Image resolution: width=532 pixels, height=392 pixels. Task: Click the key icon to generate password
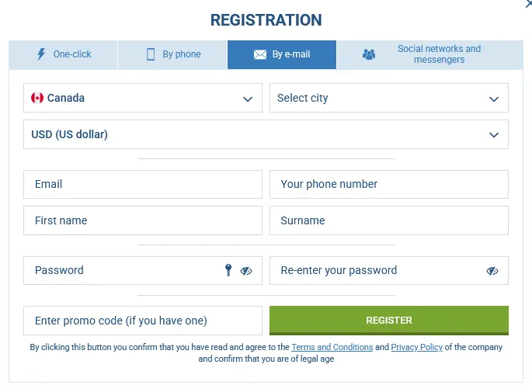228,270
